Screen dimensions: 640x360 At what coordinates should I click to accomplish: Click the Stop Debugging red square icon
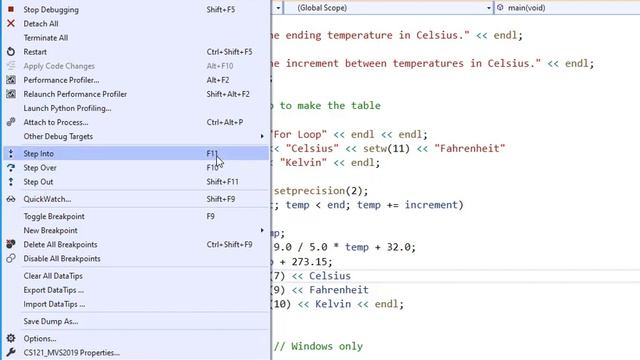[11, 9]
